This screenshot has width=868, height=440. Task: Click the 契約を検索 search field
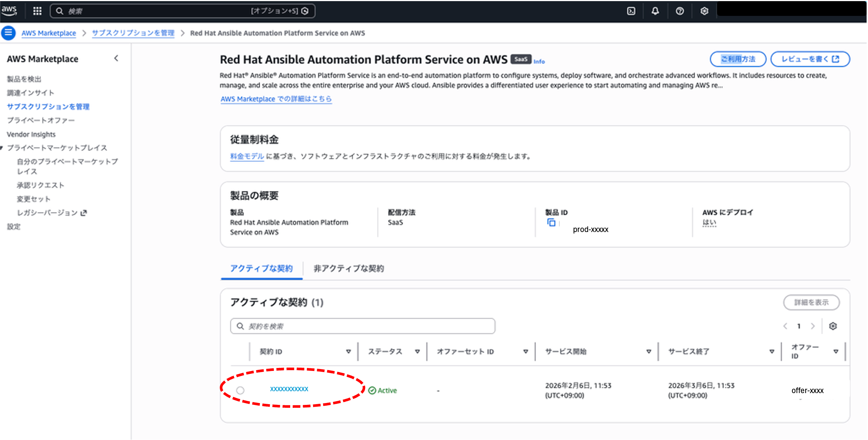363,326
